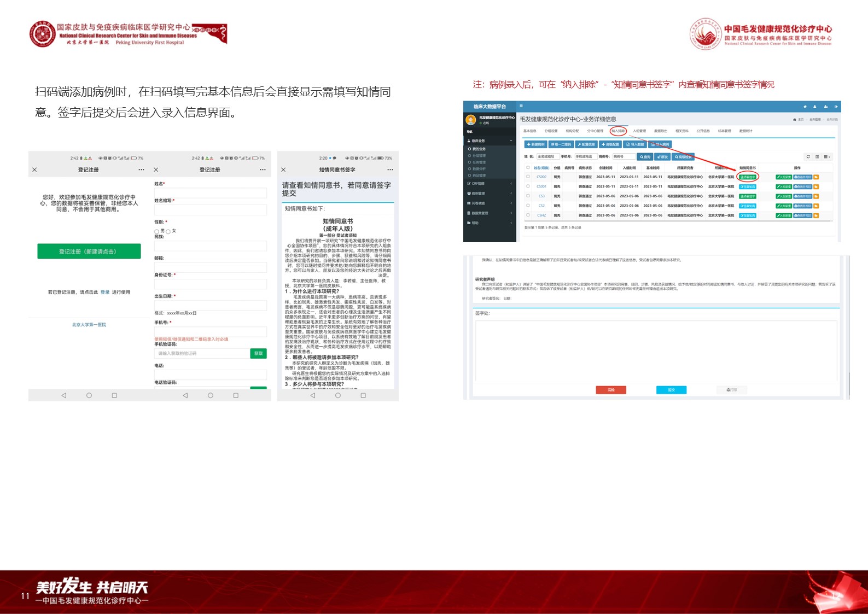Open the column grid dropdown in table toolbar
Viewport: 868px width, 614px height.
click(x=827, y=157)
